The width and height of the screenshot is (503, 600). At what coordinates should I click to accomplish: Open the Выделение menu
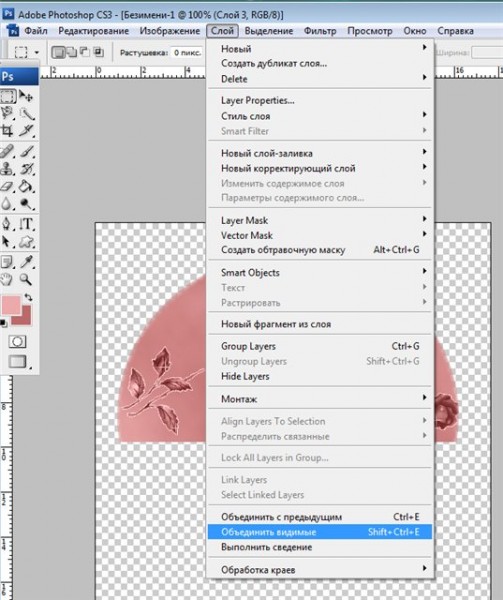tap(269, 31)
